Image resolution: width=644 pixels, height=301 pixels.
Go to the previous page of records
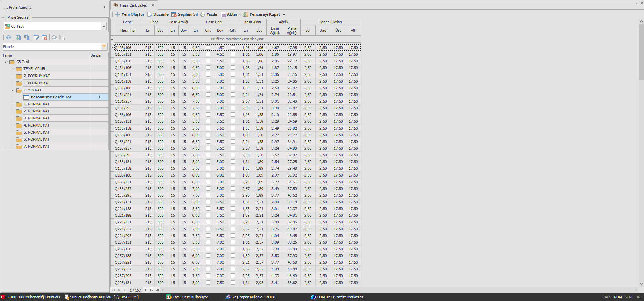point(119,290)
